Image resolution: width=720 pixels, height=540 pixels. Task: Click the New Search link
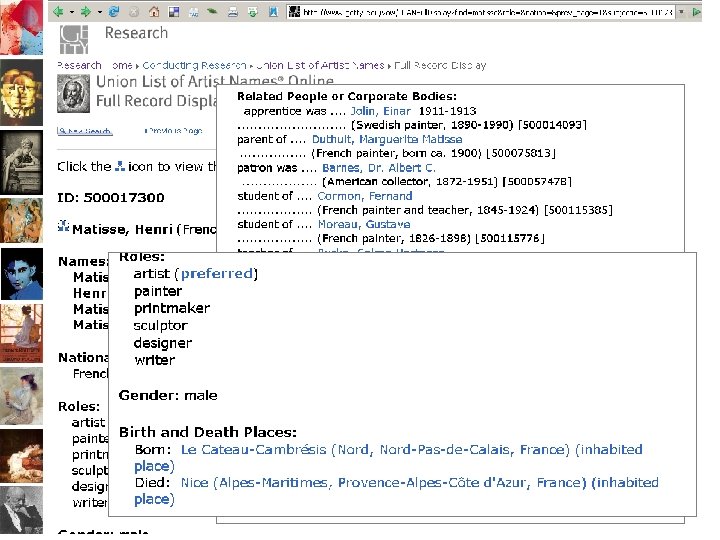(84, 131)
